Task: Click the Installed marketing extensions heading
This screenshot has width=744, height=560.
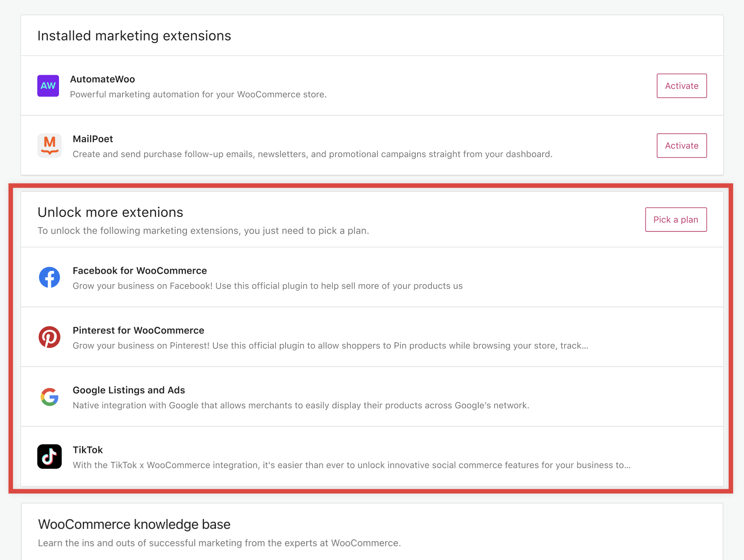Action: point(134,35)
